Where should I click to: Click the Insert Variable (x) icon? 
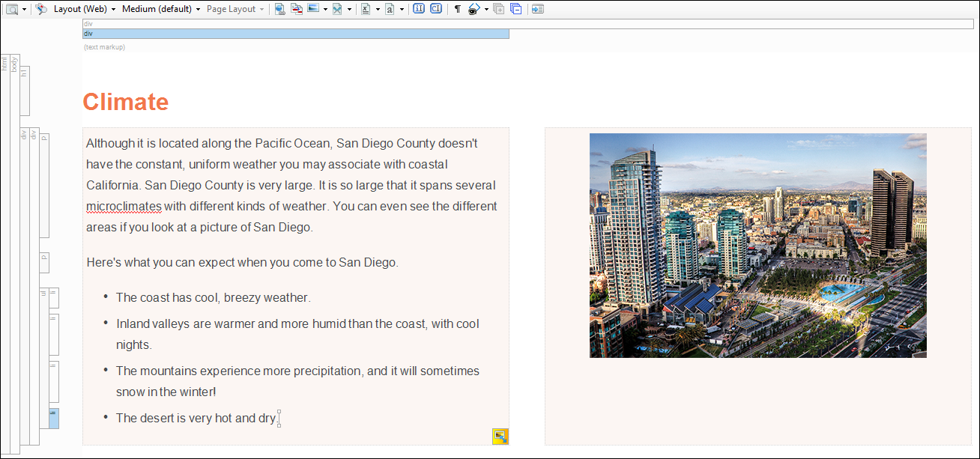coord(366,9)
